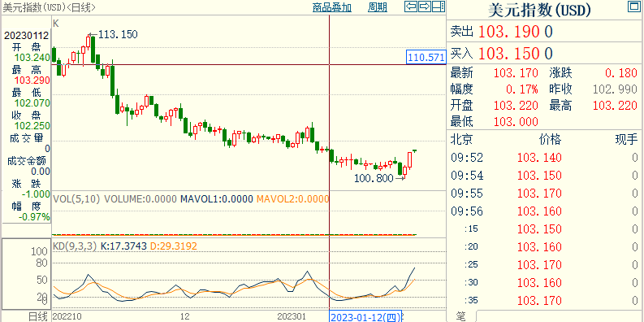Click the 100.800 low price annotation

(374, 178)
